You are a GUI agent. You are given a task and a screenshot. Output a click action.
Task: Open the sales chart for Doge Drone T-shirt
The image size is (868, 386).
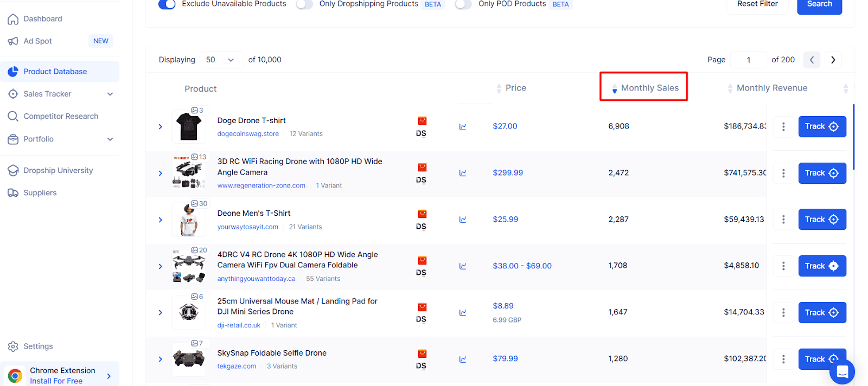(x=463, y=127)
